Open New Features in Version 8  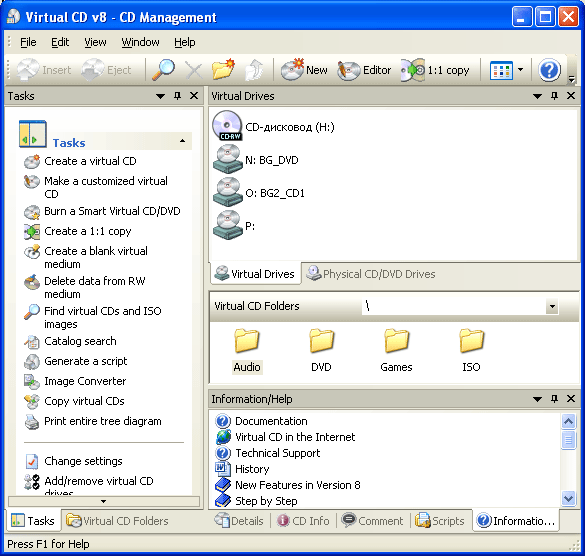click(x=288, y=485)
